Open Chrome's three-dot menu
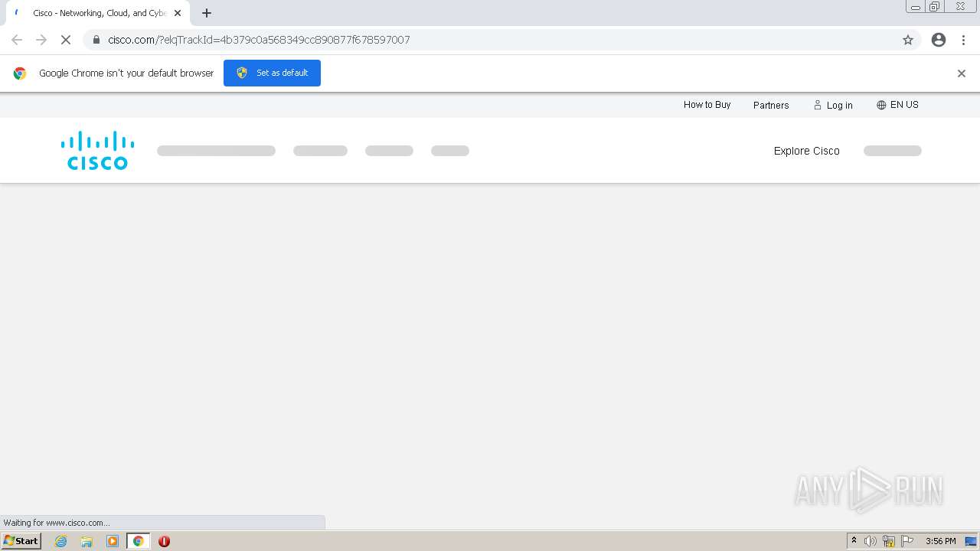The height and width of the screenshot is (551, 980). click(963, 40)
